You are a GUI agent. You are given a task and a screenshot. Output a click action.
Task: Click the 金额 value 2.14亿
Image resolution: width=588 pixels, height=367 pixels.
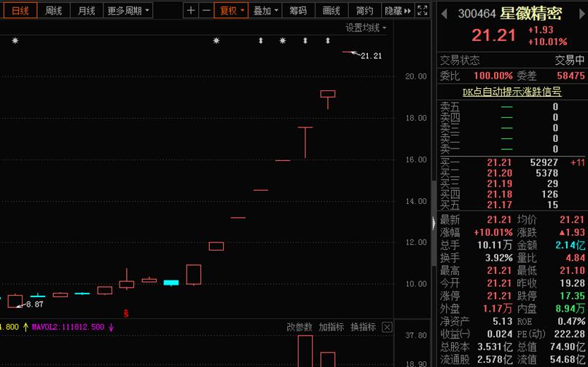tap(570, 245)
